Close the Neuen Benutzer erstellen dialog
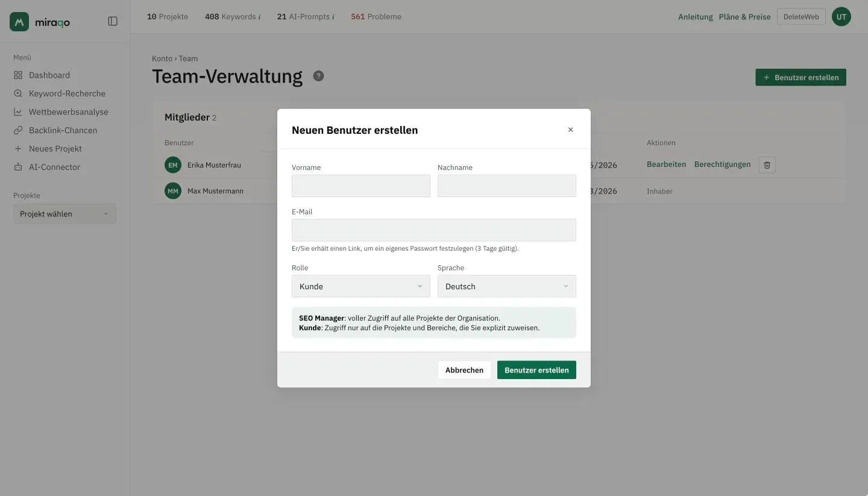Image resolution: width=868 pixels, height=496 pixels. (x=570, y=130)
